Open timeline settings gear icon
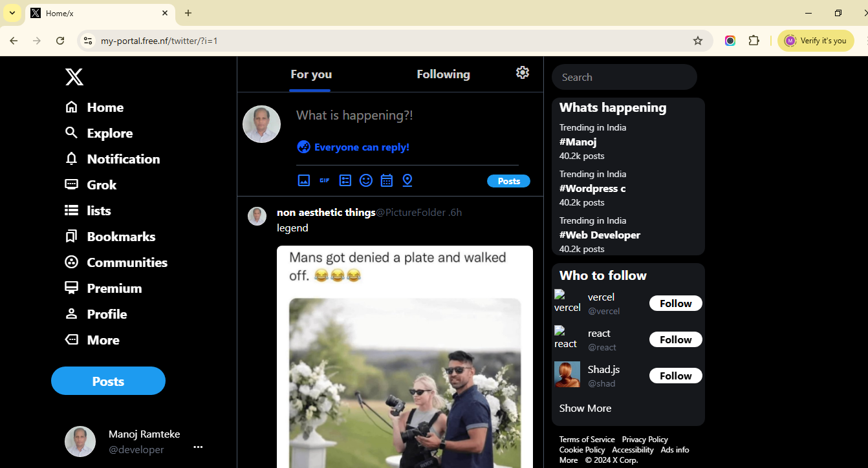Viewport: 868px width, 468px height. point(523,72)
